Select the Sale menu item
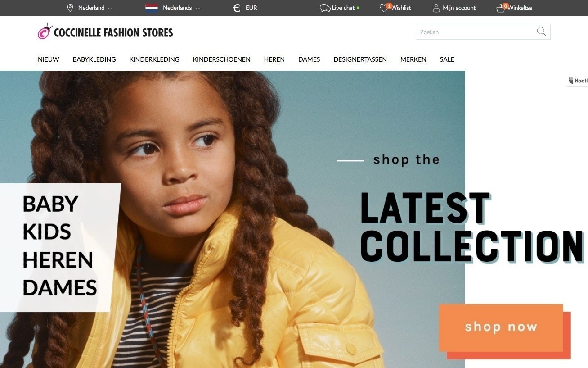 point(447,59)
